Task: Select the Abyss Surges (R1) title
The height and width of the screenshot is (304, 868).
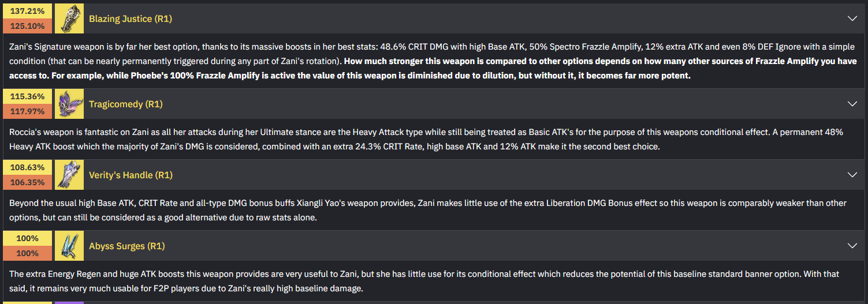Action: point(127,246)
